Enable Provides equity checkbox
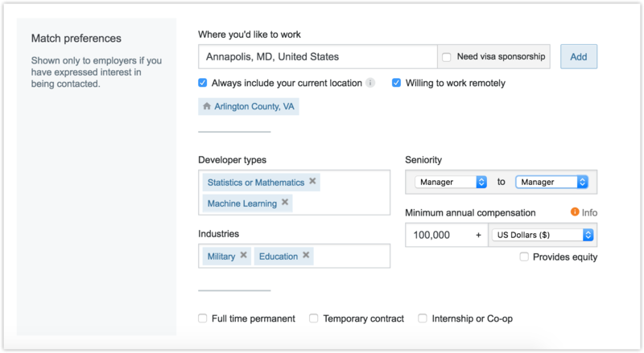 coord(524,257)
